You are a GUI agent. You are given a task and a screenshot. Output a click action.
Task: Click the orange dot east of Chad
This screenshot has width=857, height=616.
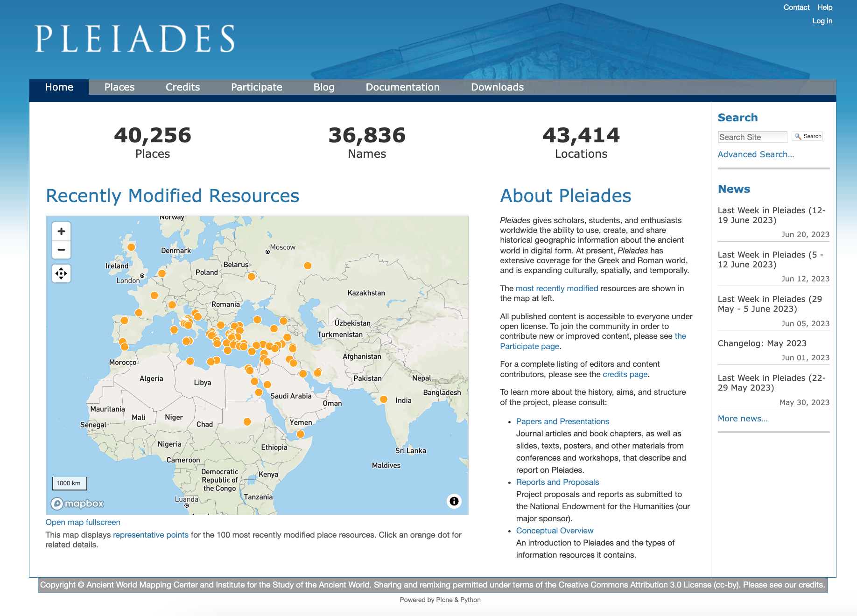tap(247, 421)
